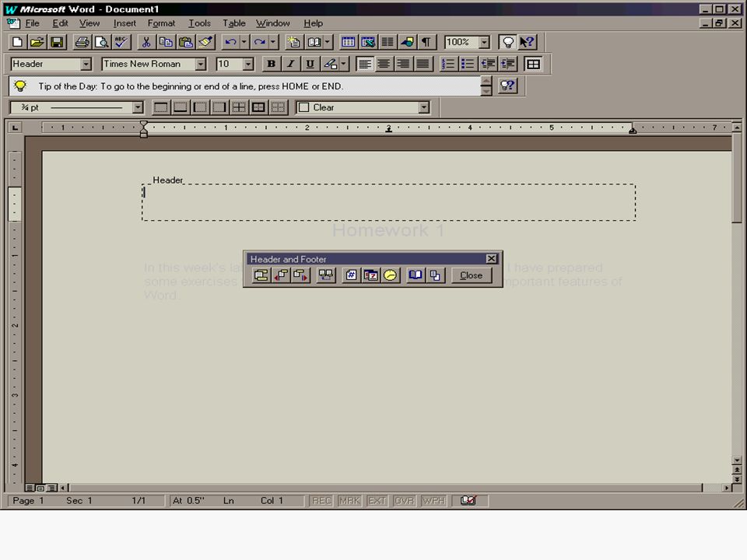Click the Insert Address book icon
747x560 pixels.
click(314, 42)
